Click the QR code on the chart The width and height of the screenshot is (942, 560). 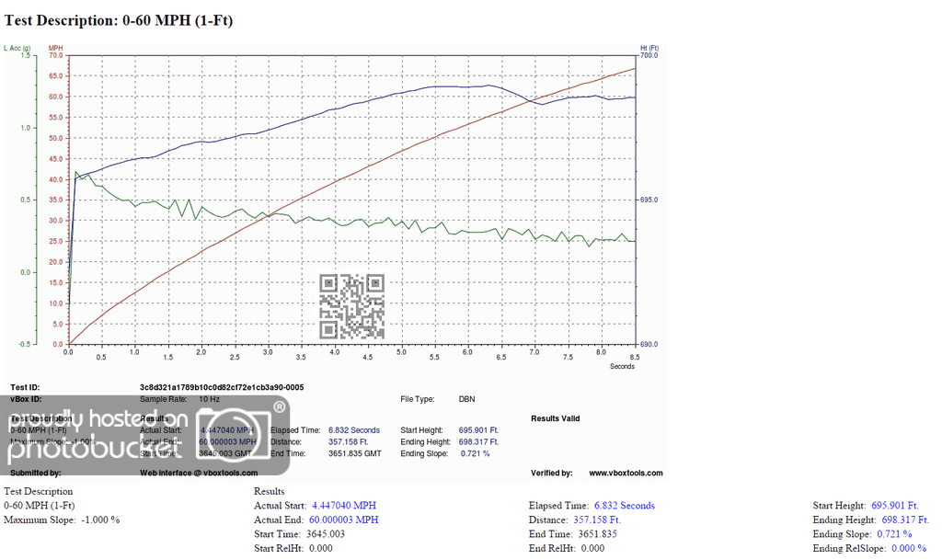click(x=352, y=306)
